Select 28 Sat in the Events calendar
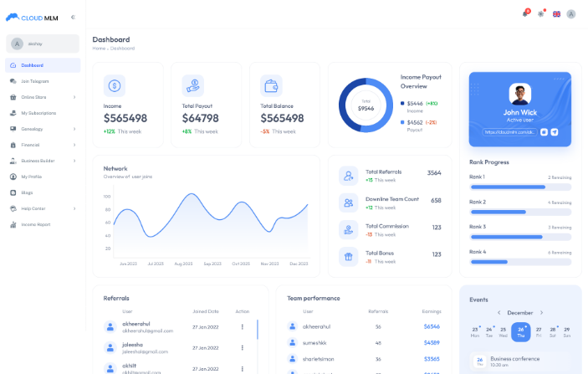 (553, 332)
